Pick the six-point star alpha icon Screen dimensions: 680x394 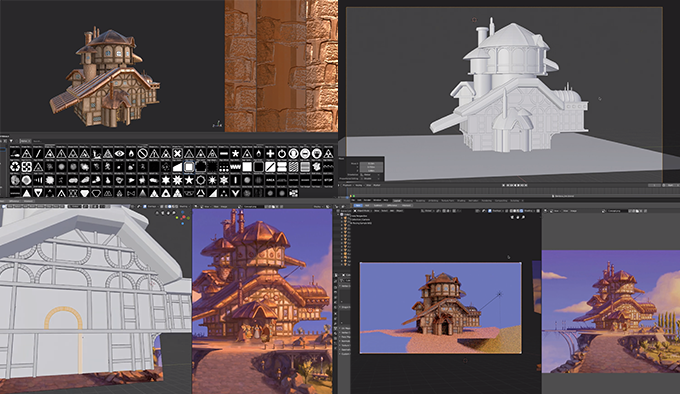point(166,180)
